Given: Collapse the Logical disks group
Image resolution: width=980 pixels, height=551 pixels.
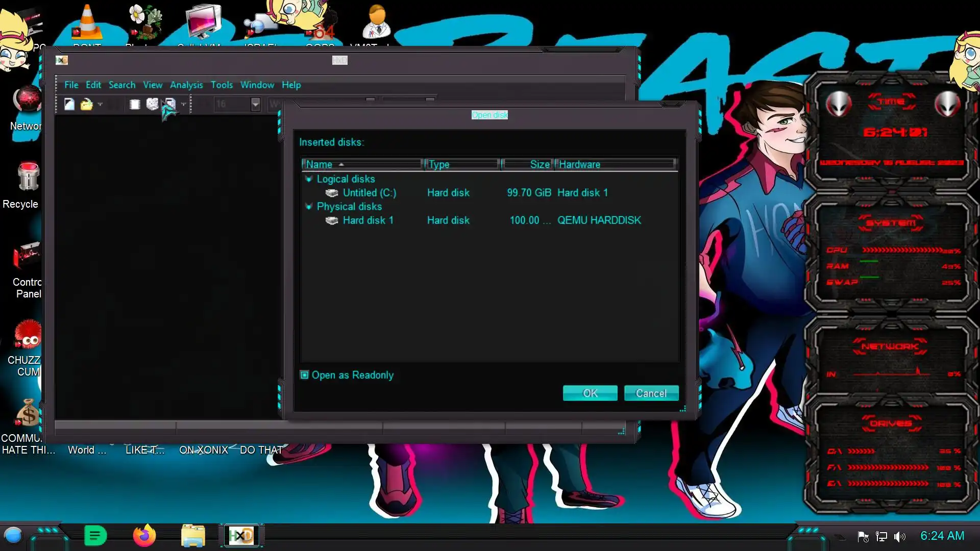Looking at the screenshot, I should (308, 179).
